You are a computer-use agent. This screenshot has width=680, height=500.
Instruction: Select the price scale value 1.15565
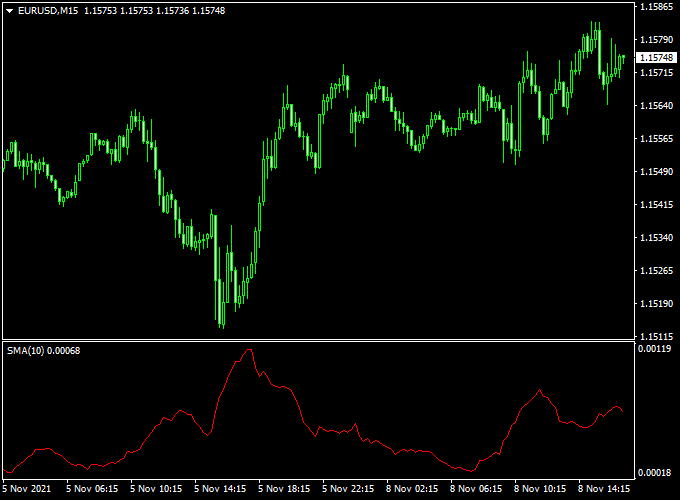point(657,139)
